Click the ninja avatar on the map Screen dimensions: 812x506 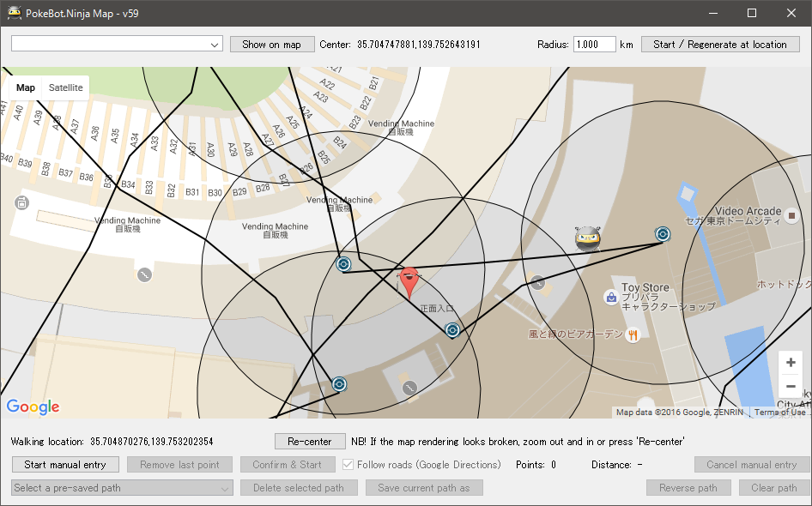(588, 238)
